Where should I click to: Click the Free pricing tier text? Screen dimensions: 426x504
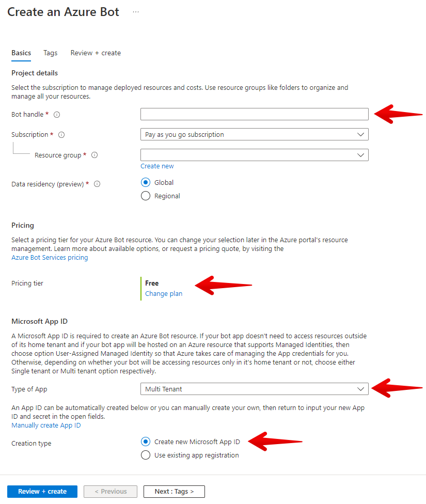coord(152,283)
